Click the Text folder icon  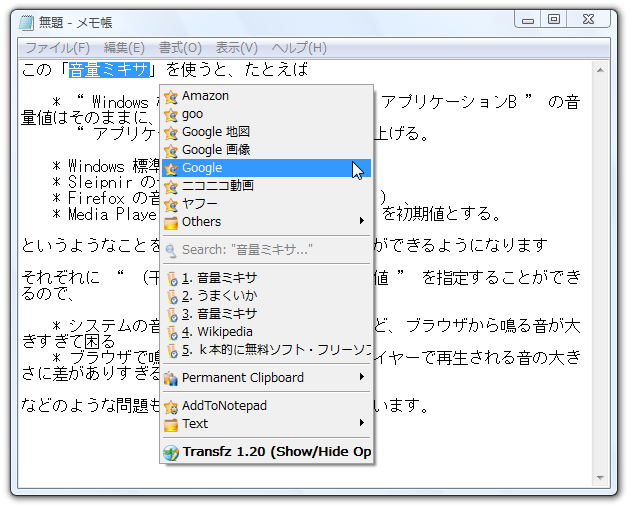[x=171, y=424]
